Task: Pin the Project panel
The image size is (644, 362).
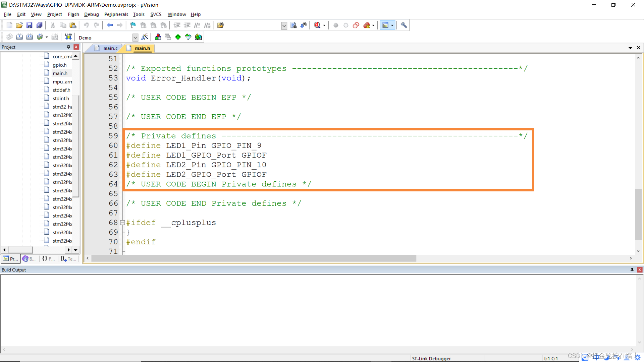Action: (x=68, y=47)
